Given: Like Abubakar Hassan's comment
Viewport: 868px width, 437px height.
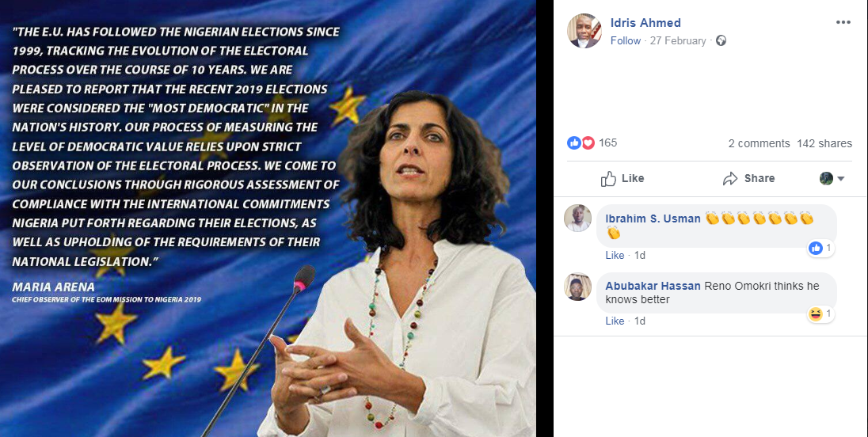Looking at the screenshot, I should (x=615, y=321).
